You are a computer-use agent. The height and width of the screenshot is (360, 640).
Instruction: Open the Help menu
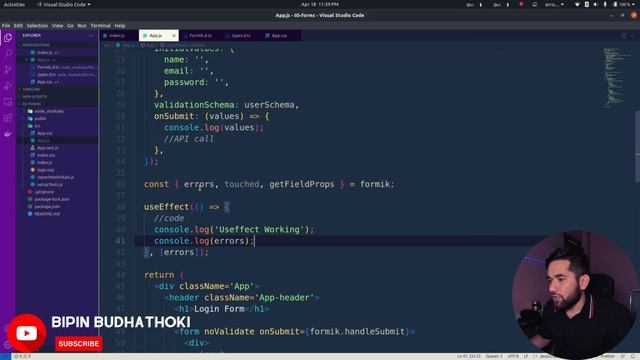tap(120, 25)
